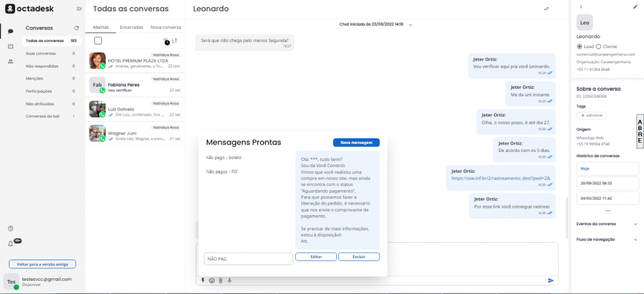
Task: Click the send message arrow icon
Action: [x=551, y=280]
